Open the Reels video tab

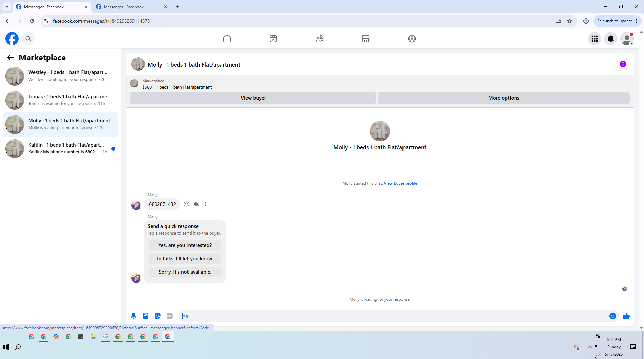[x=273, y=39]
